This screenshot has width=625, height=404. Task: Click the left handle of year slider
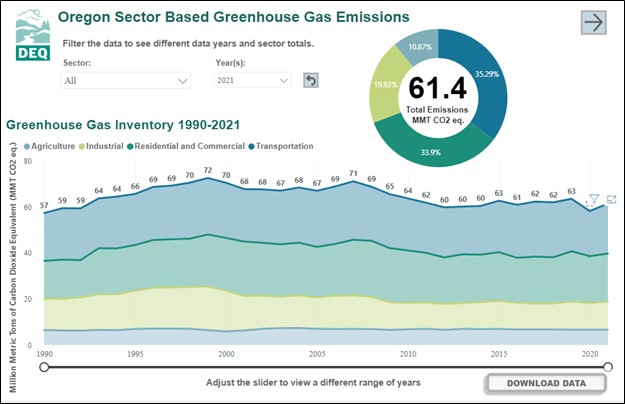pos(44,367)
